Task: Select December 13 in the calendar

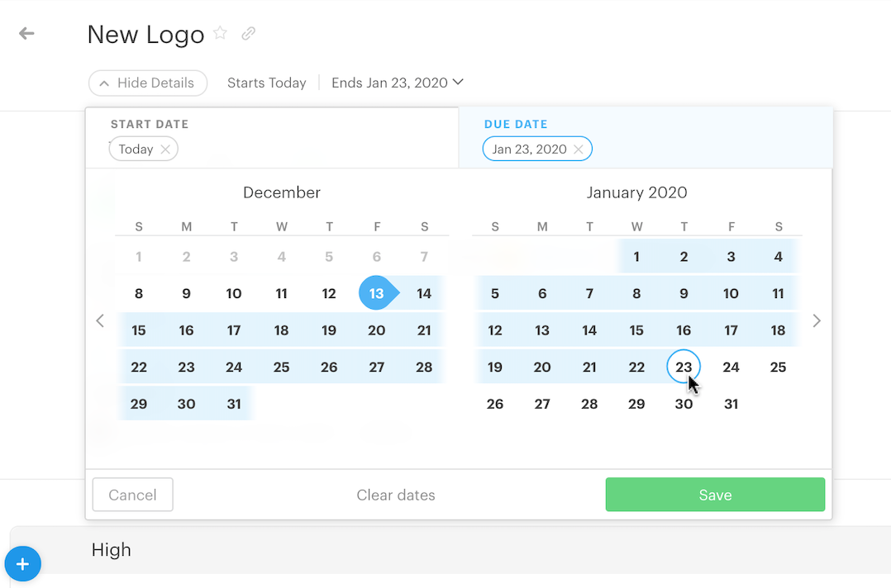Action: (x=376, y=293)
